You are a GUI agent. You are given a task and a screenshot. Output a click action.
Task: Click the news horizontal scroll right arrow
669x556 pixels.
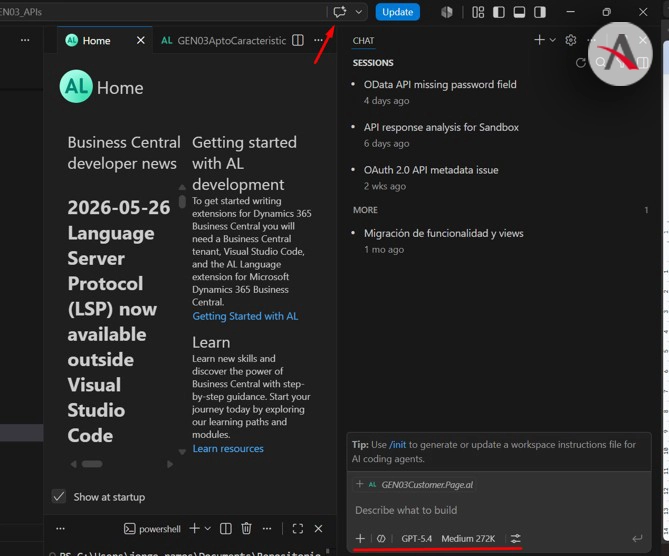point(170,464)
